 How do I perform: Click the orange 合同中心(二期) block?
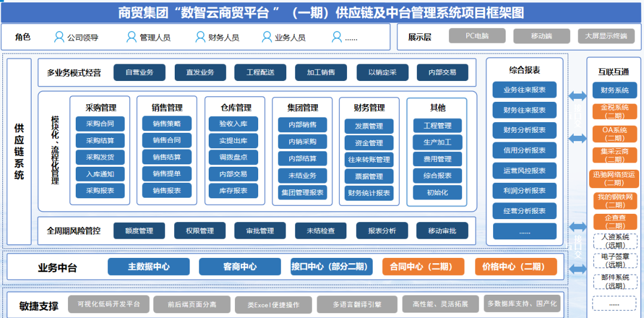tap(423, 266)
